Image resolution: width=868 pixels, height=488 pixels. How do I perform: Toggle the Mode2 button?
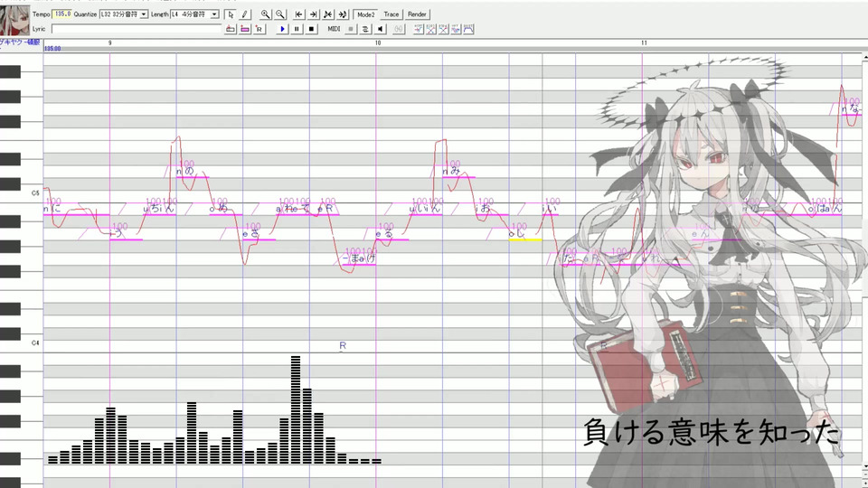pyautogui.click(x=365, y=14)
